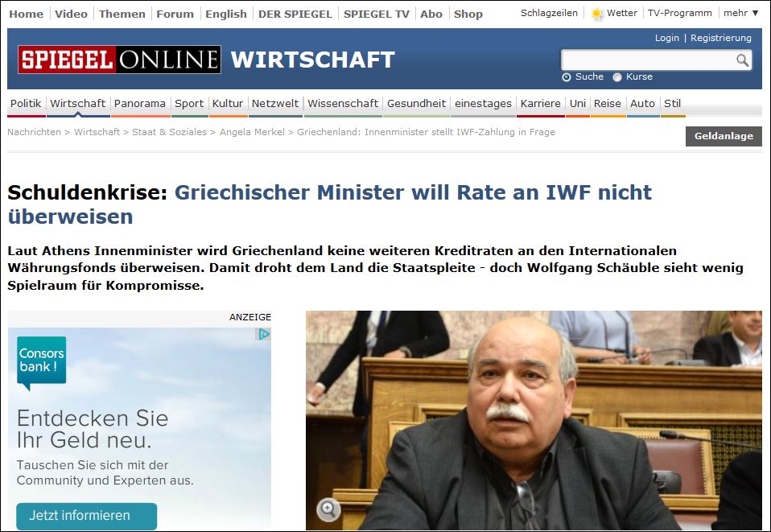Open SPIEGEL TV in top navigation
Screen dimensions: 771x532
coord(377,14)
